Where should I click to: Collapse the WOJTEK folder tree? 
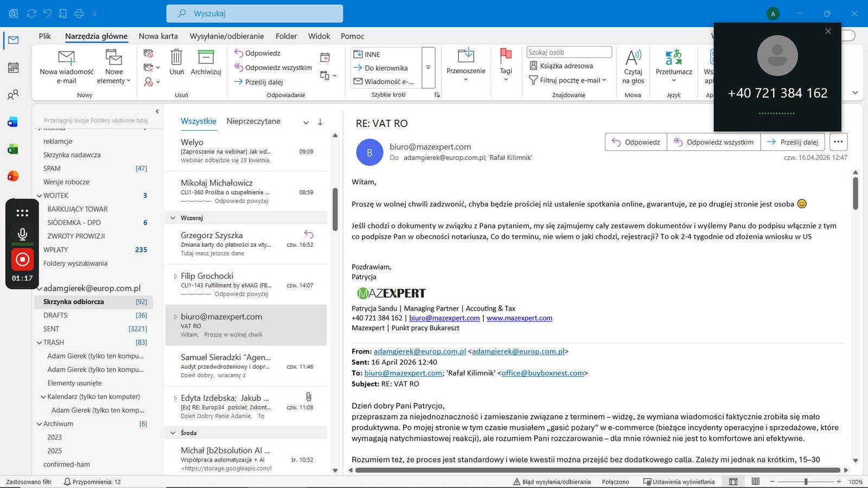[x=39, y=196]
